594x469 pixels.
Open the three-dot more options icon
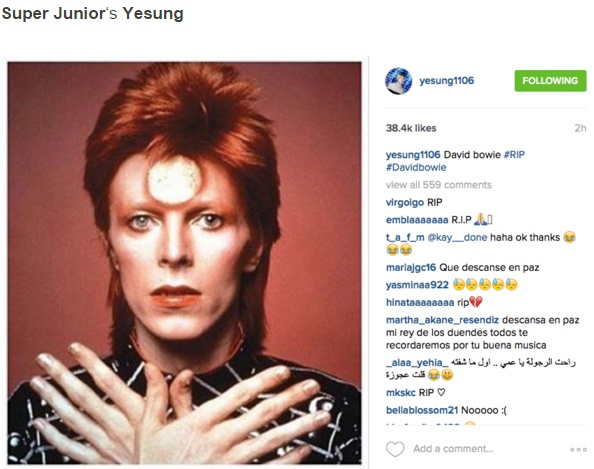coord(578,449)
